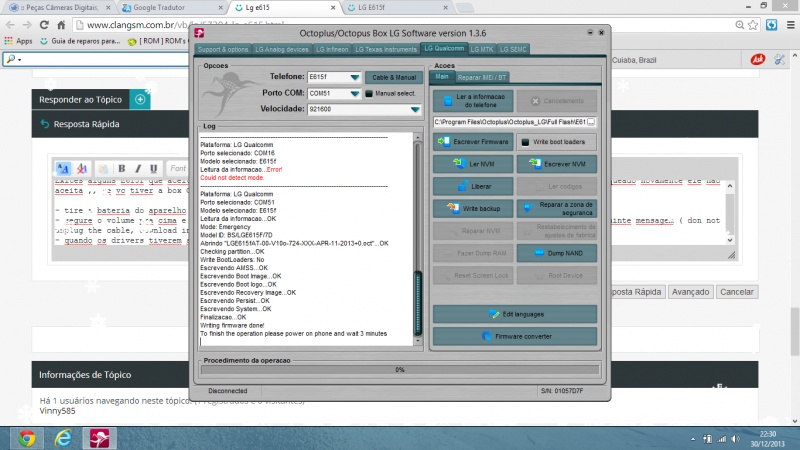Image resolution: width=800 pixels, height=450 pixels.
Task: Click in the browser address bar
Action: click(401, 25)
